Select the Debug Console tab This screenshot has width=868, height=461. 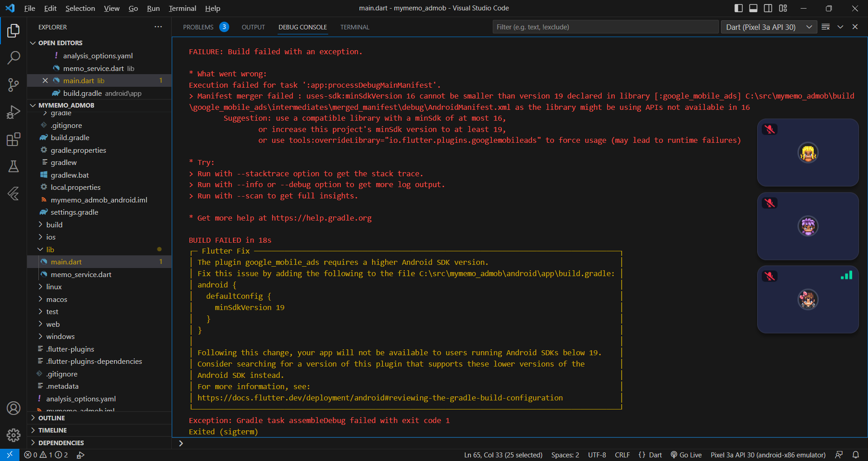302,27
